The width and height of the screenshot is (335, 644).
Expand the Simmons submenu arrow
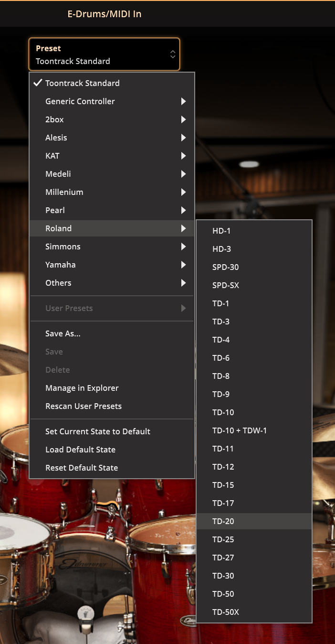183,247
